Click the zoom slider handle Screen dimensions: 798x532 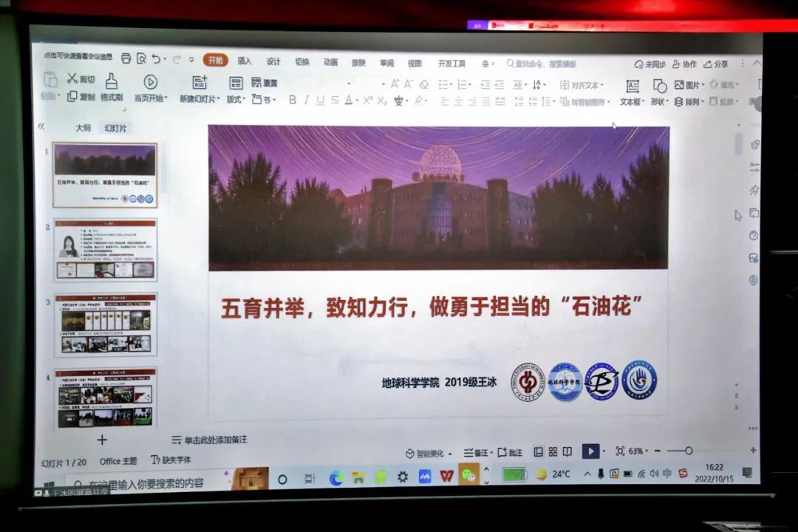(x=689, y=451)
